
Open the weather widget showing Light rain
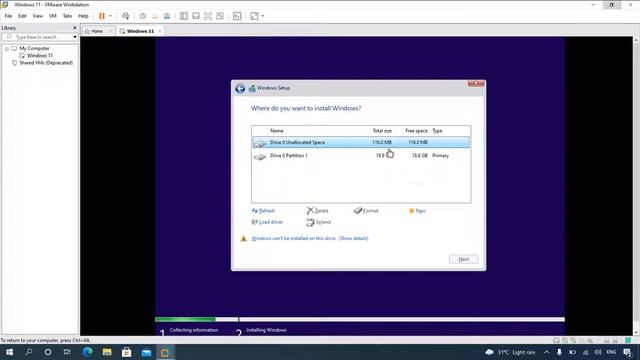[x=510, y=352]
